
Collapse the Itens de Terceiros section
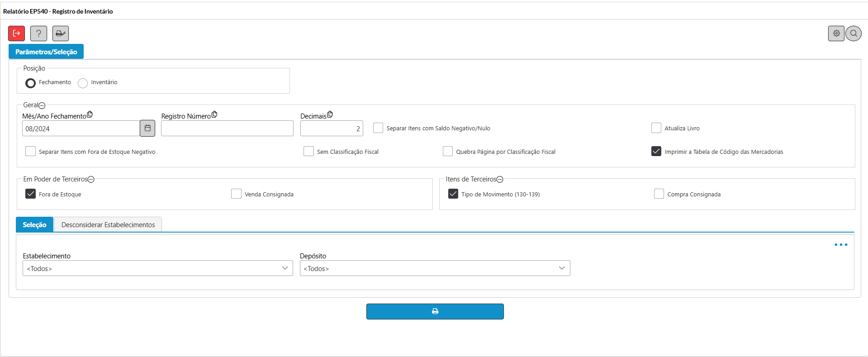click(500, 180)
